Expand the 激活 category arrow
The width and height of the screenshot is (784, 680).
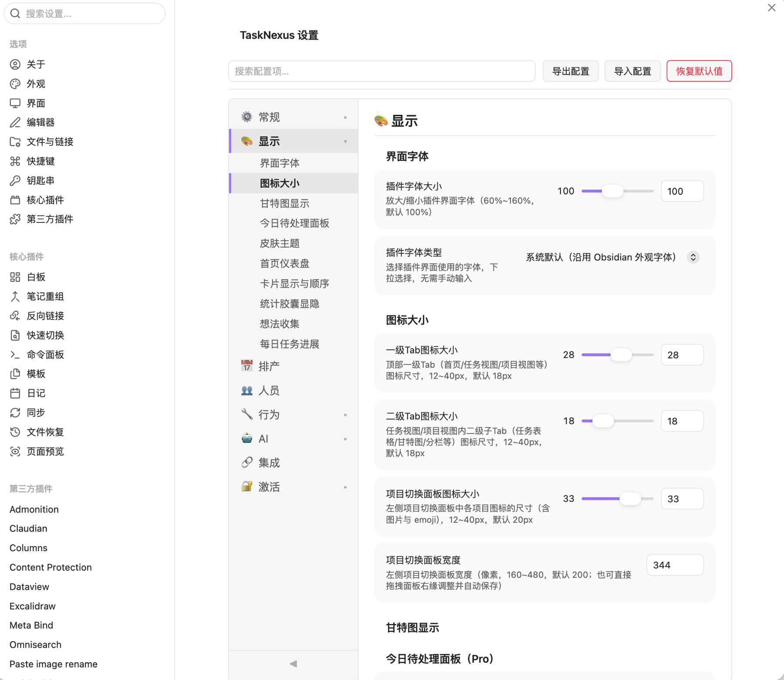pos(345,487)
